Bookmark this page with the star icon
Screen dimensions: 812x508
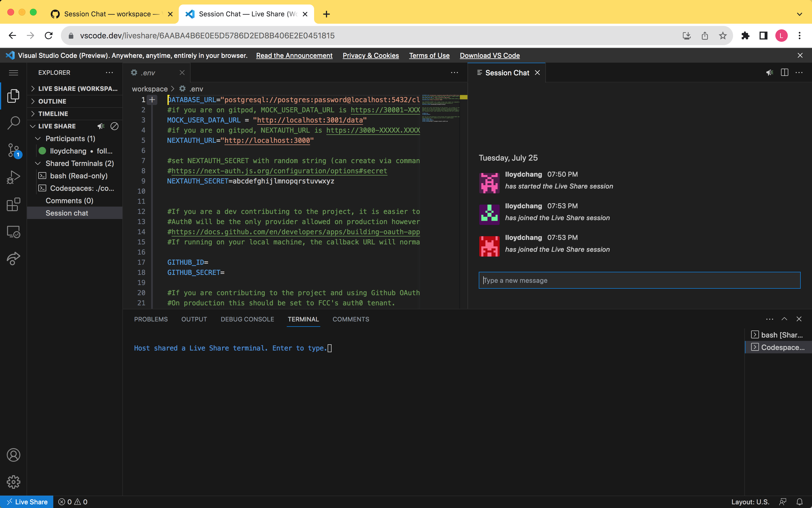pyautogui.click(x=723, y=36)
